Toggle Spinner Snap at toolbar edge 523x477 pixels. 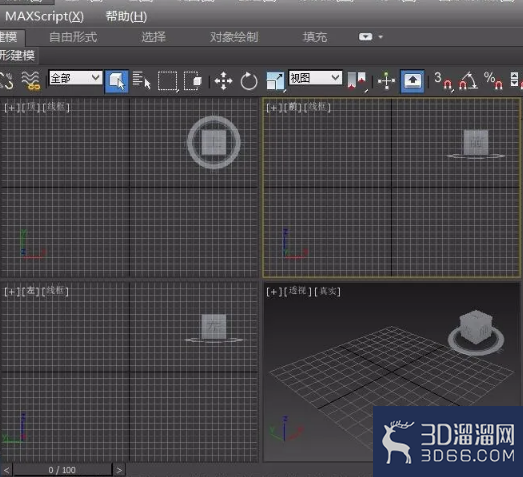516,80
